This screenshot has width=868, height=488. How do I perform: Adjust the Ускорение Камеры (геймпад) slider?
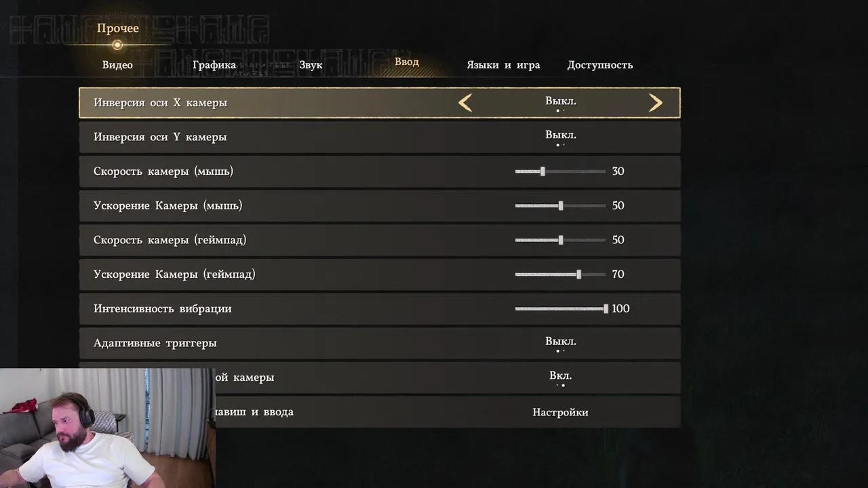click(560, 274)
